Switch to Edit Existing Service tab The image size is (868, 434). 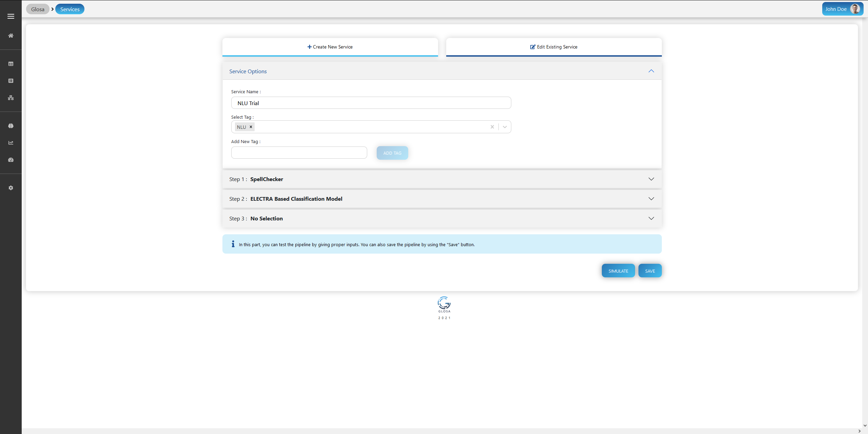(553, 46)
